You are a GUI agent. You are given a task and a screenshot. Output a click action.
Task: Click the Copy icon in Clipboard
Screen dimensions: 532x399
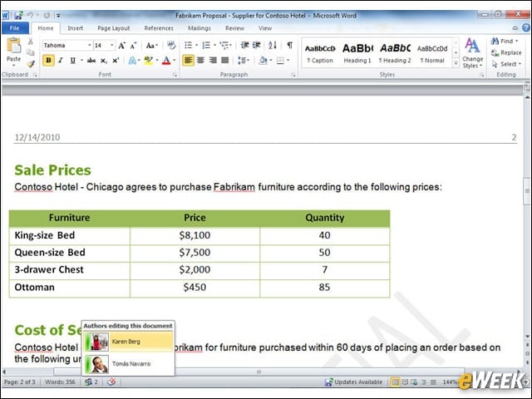[x=31, y=52]
